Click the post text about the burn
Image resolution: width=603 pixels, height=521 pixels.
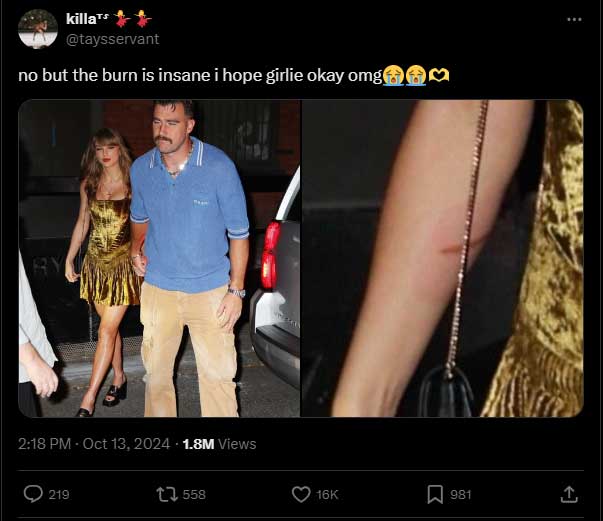200,76
